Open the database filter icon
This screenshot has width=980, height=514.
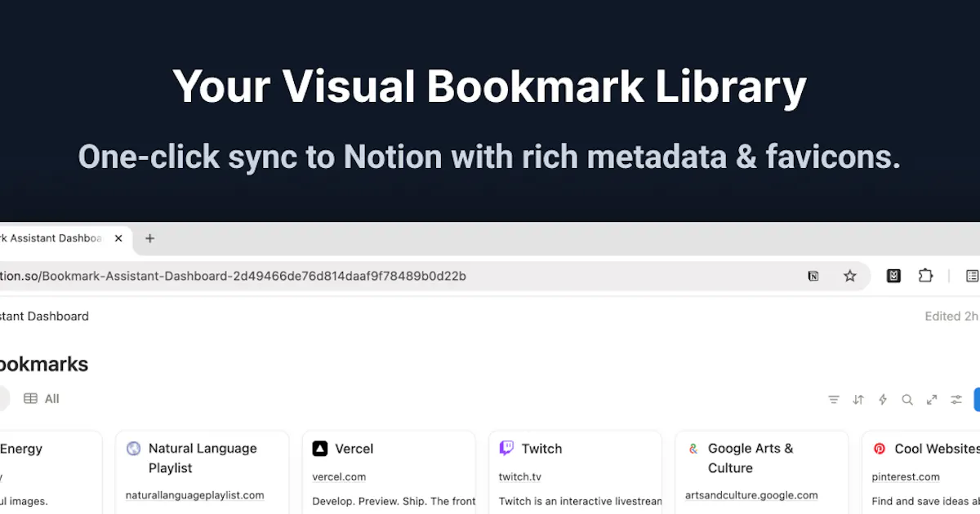(x=834, y=400)
